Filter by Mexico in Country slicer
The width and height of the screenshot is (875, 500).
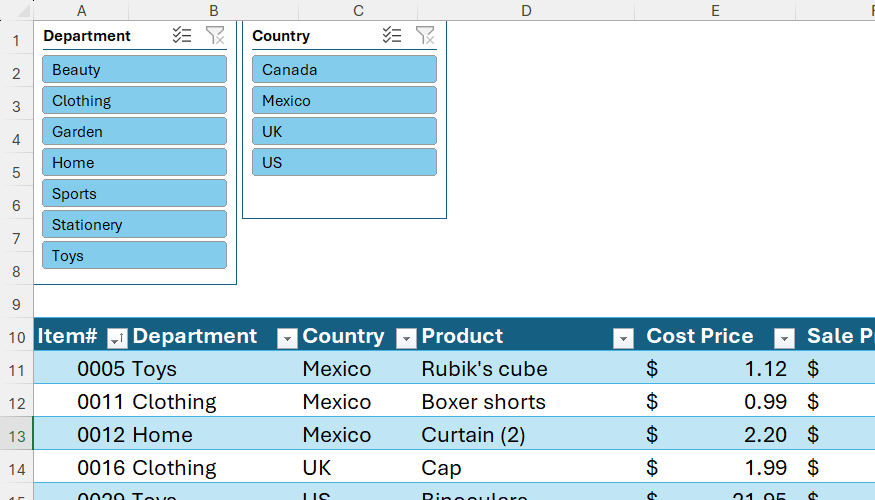[x=344, y=100]
